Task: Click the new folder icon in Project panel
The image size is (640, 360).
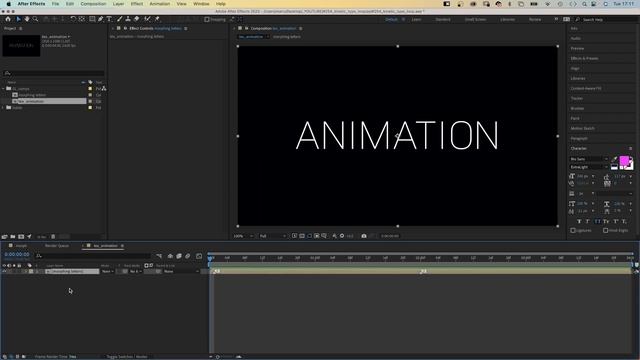Action: click(x=13, y=237)
